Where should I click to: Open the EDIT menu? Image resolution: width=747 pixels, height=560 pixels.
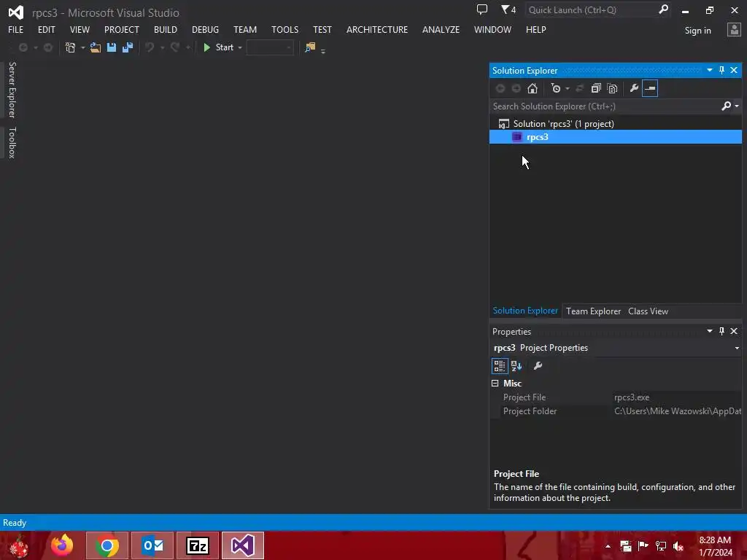[46, 29]
